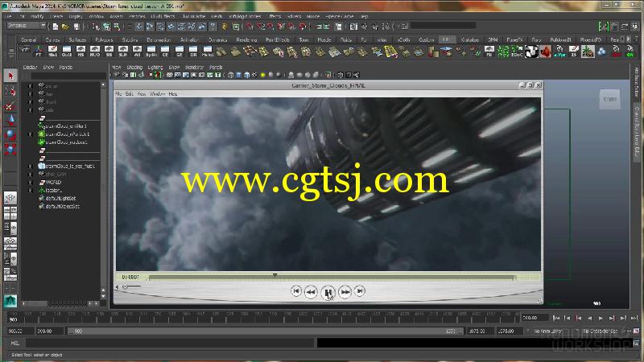Click the HS shelf button
Image resolution: width=644 pixels, height=362 pixels.
(80, 51)
